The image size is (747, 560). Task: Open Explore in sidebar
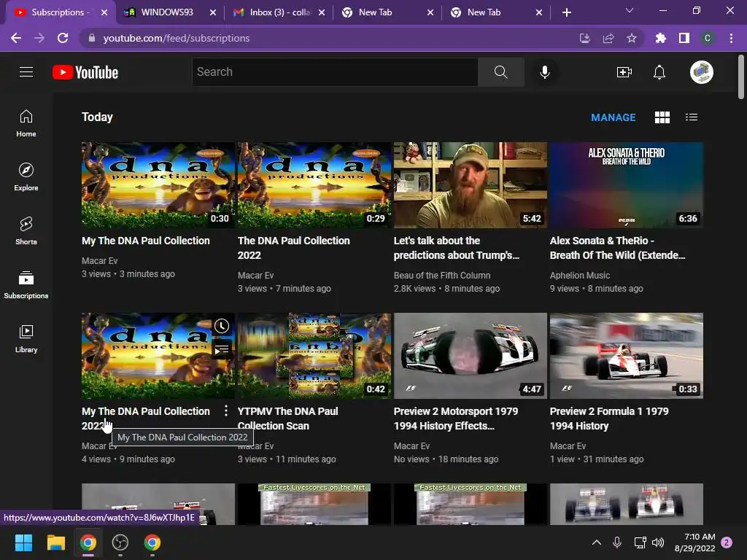(26, 177)
